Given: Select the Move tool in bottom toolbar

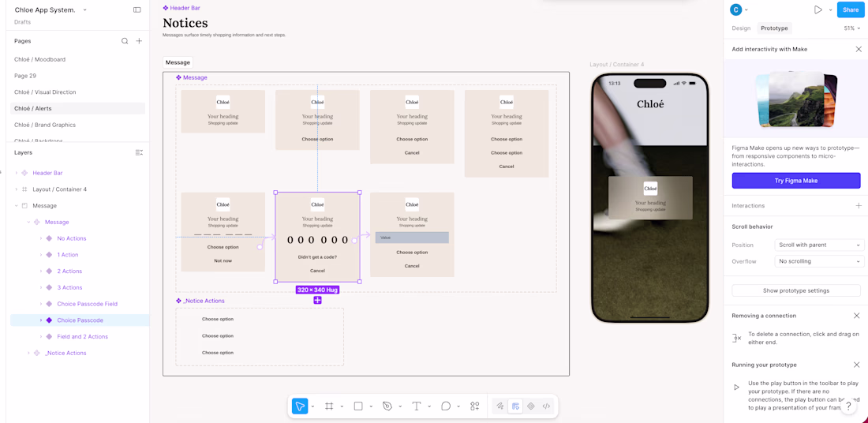Looking at the screenshot, I should tap(300, 406).
